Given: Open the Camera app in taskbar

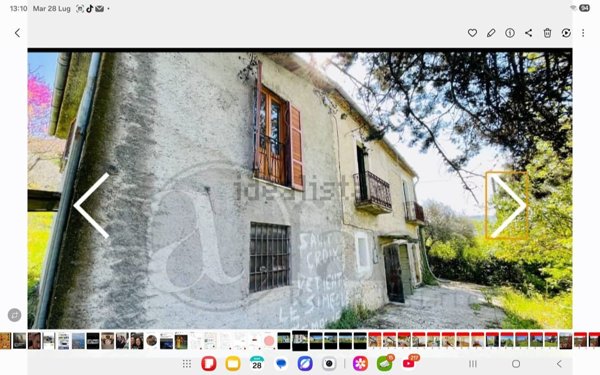Looking at the screenshot, I should (329, 364).
